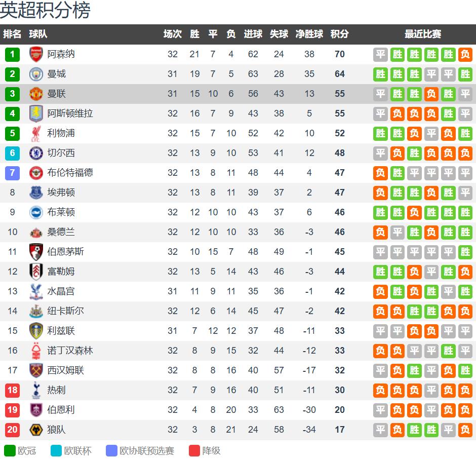Click the Chelsea club crest icon
Image resolution: width=476 pixels, height=459 pixels.
click(x=36, y=153)
